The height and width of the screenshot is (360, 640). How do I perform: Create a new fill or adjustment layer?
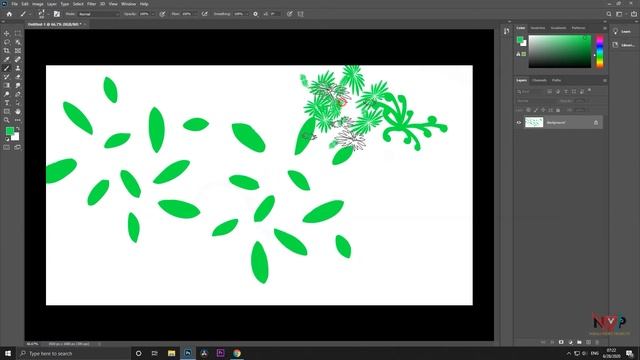(x=570, y=342)
